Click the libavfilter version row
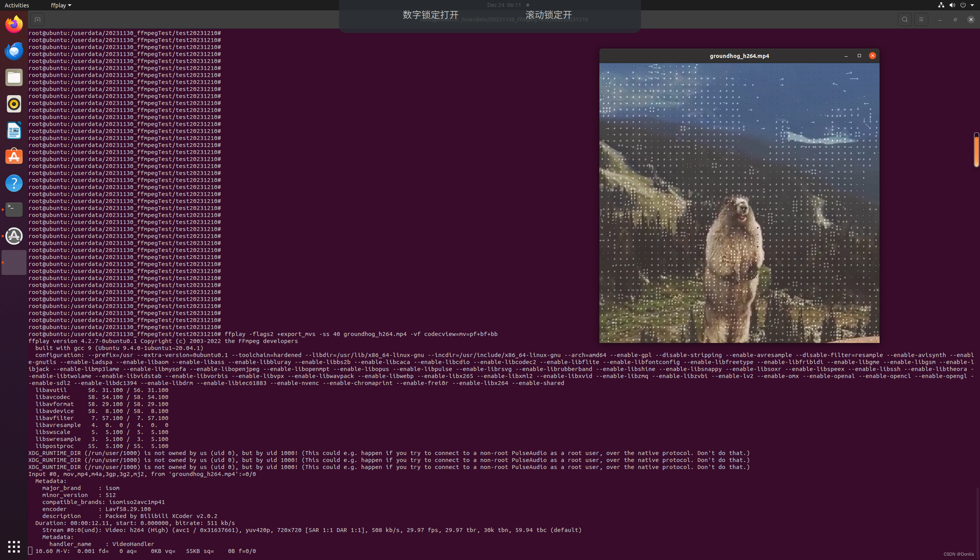 [x=102, y=418]
